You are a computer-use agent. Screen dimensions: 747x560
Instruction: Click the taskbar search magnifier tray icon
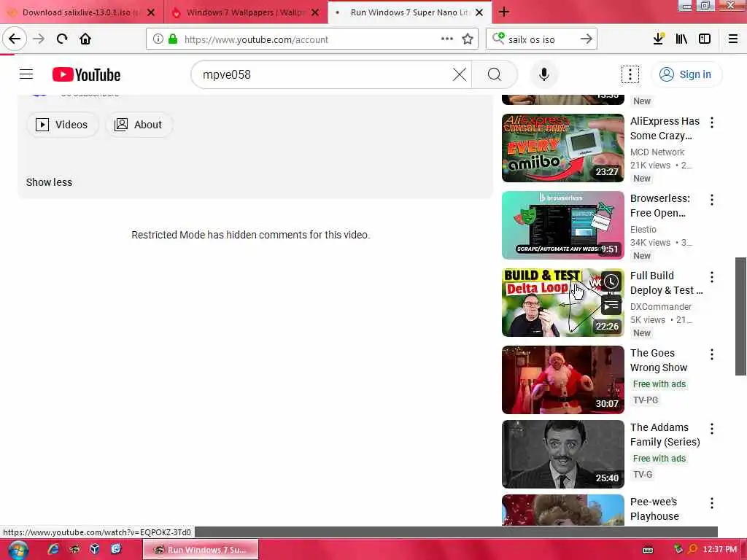click(693, 549)
